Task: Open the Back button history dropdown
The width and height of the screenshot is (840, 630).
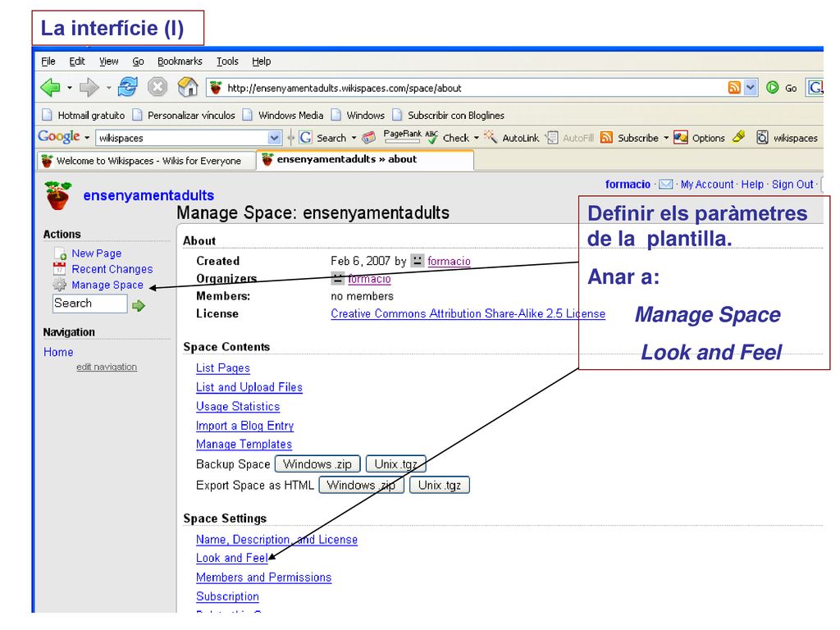Action: click(70, 87)
